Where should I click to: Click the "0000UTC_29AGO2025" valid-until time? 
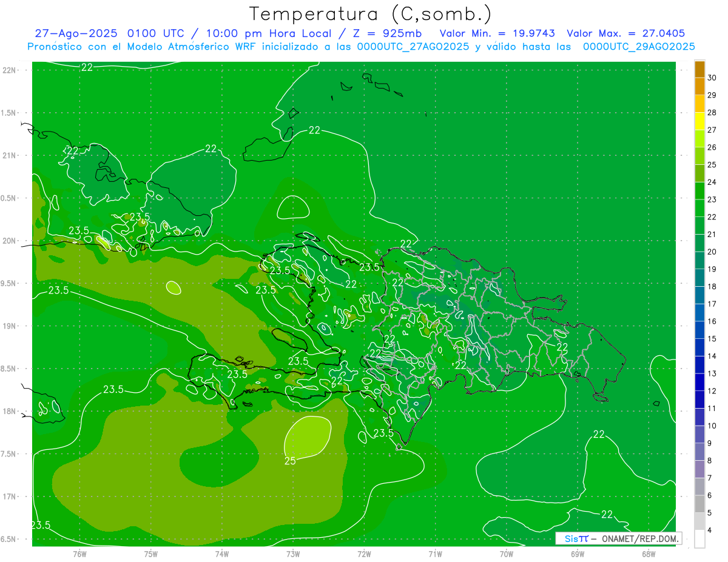(639, 47)
